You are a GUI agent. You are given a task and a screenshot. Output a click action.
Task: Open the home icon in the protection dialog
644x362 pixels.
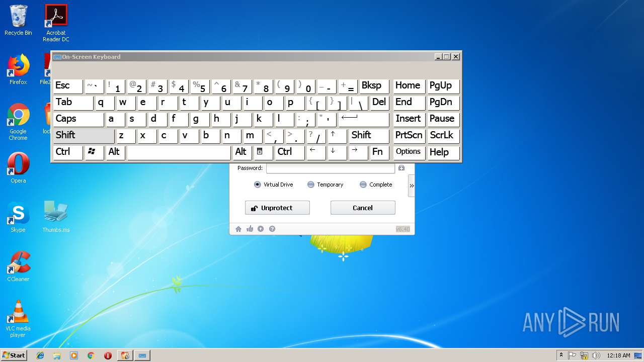tap(238, 229)
